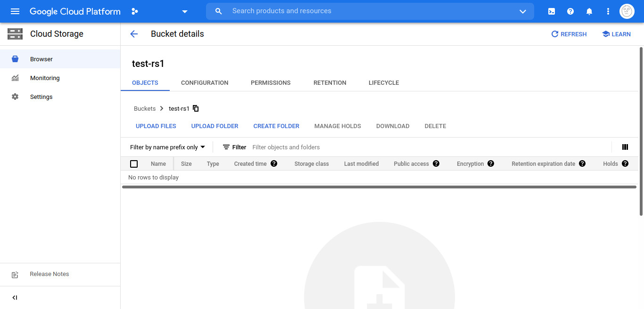The width and height of the screenshot is (644, 309).
Task: Click the Type column header
Action: tap(213, 164)
